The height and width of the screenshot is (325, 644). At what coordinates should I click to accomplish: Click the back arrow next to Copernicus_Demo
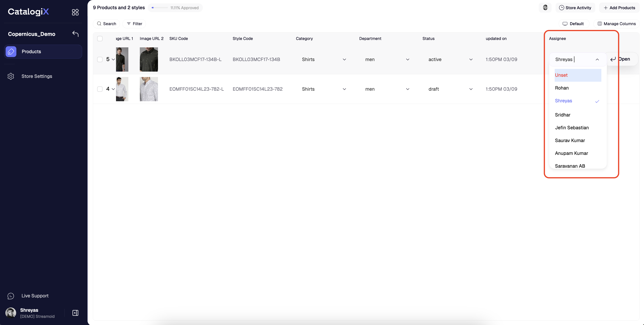75,34
